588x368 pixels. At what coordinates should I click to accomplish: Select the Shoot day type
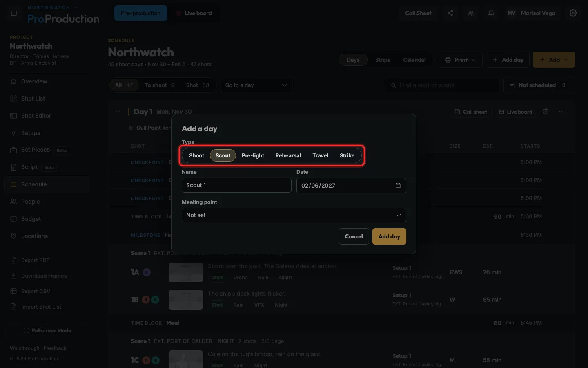pos(196,155)
